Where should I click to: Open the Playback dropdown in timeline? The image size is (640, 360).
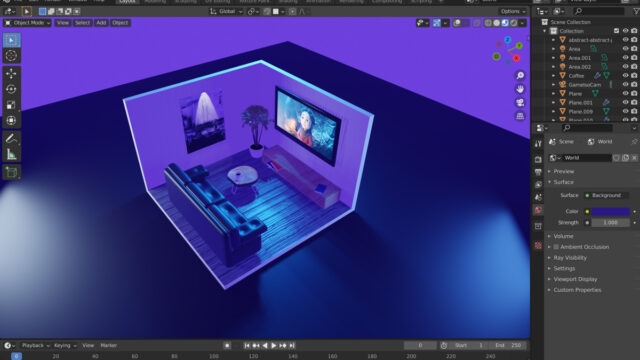35,345
